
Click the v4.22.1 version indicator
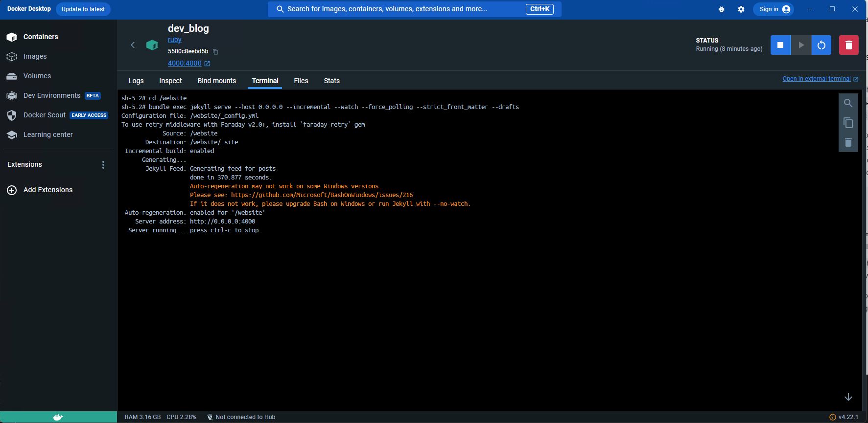click(x=844, y=417)
